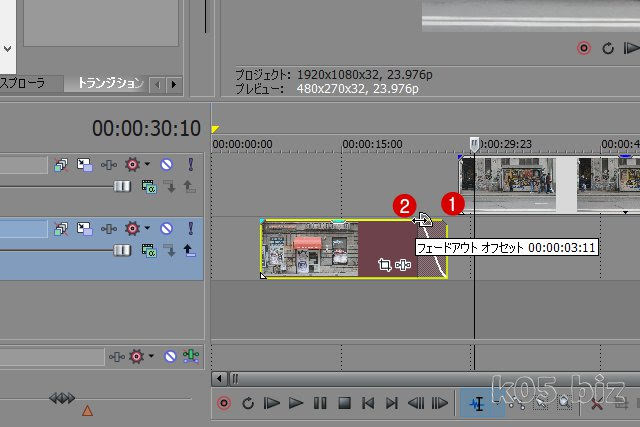Click the bottom track's name field
Image resolution: width=640 pixels, height=427 pixels.
coord(52,357)
